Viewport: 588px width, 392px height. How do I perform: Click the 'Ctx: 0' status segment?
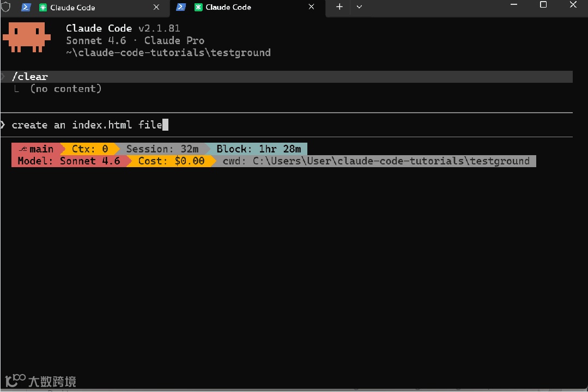[89, 149]
